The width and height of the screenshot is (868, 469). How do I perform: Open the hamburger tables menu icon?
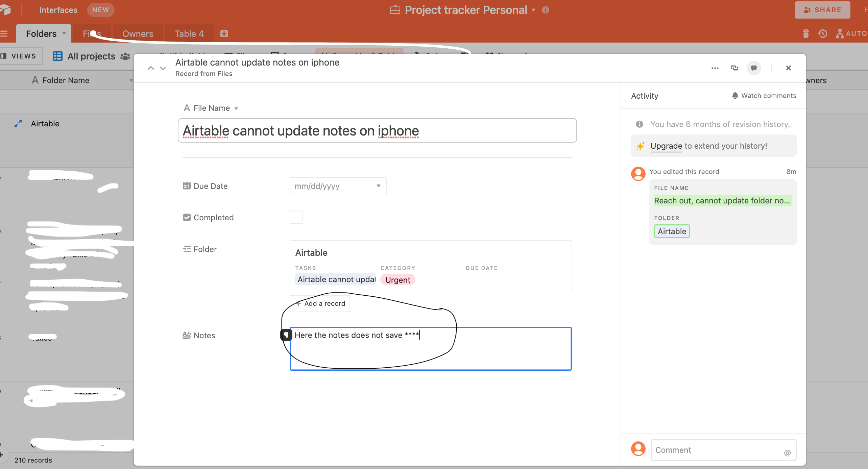click(4, 34)
